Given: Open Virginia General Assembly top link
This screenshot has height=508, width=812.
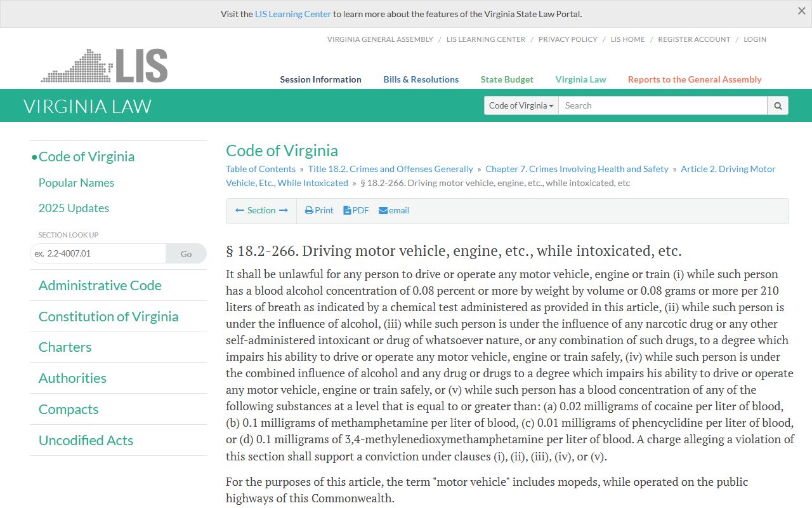Looking at the screenshot, I should 380,39.
